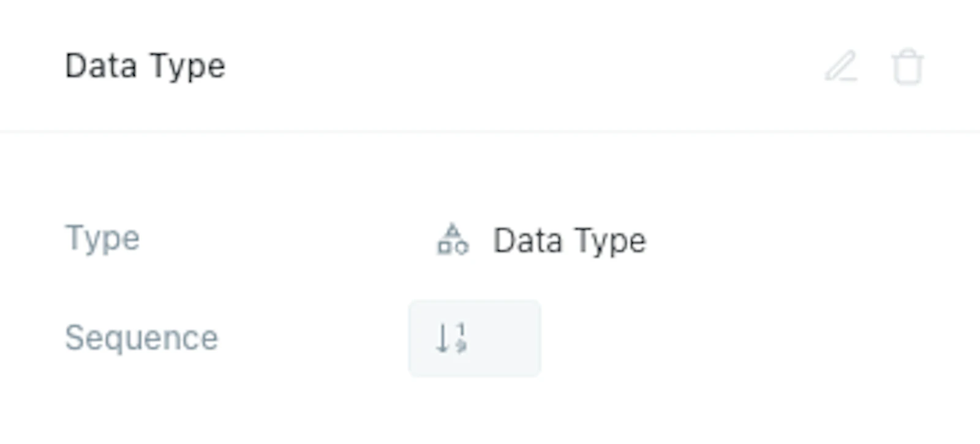Focus the Sequence input box
This screenshot has width=980, height=444.
(x=475, y=338)
